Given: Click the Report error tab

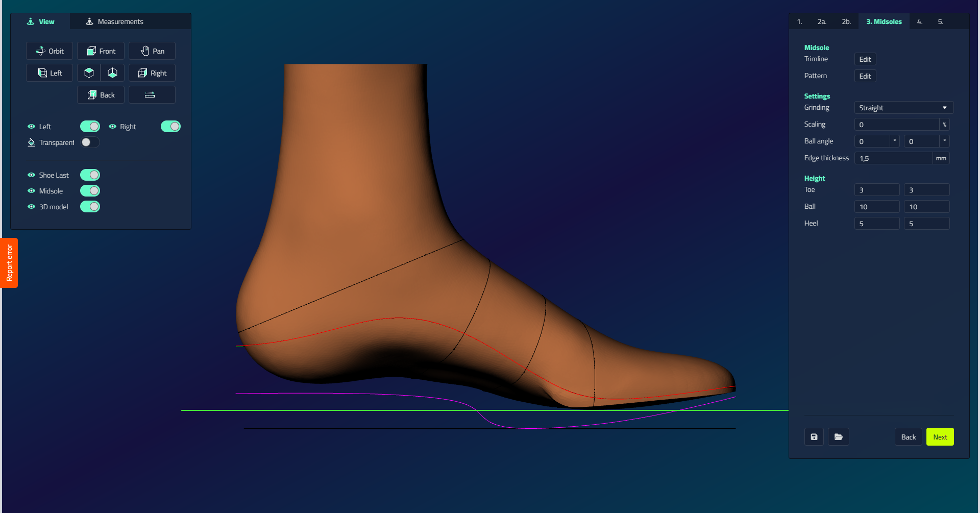Looking at the screenshot, I should tap(9, 263).
